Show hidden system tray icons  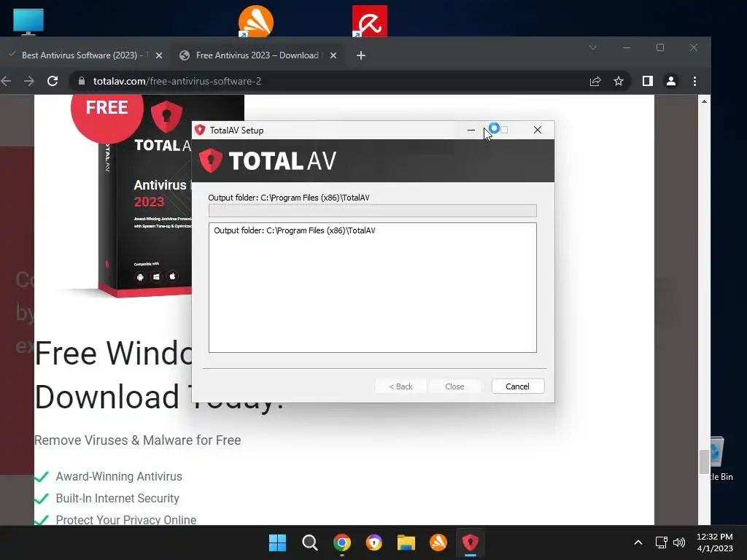click(638, 542)
